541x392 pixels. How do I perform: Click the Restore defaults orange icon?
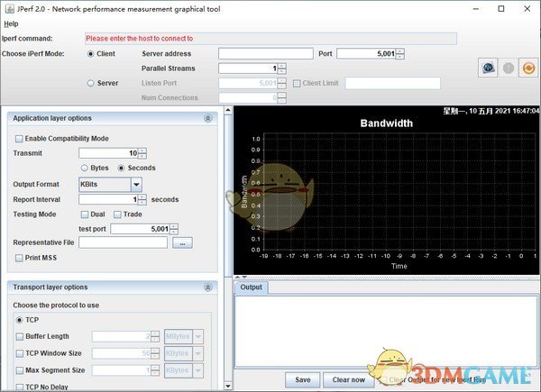[528, 68]
